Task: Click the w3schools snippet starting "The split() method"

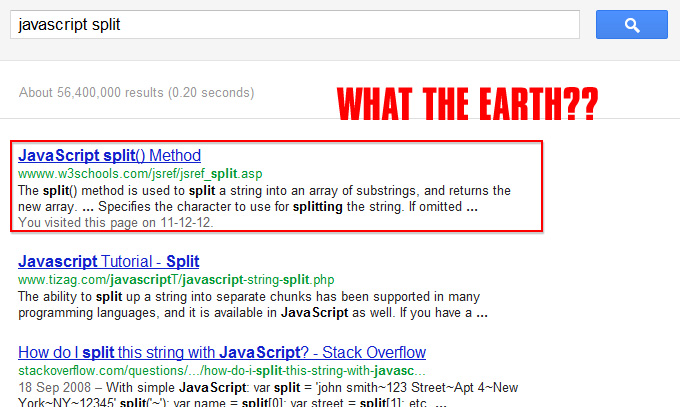Action: (x=265, y=199)
